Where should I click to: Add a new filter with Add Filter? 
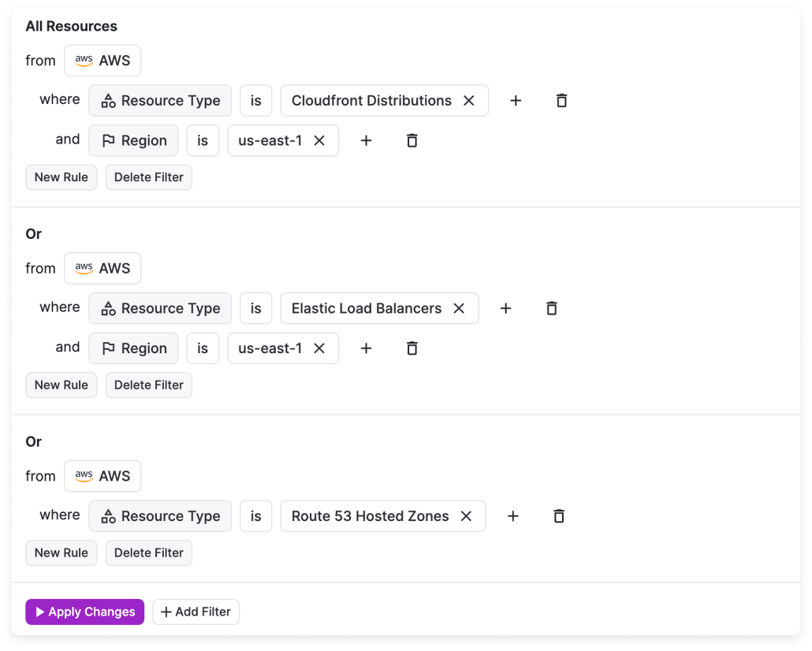196,612
